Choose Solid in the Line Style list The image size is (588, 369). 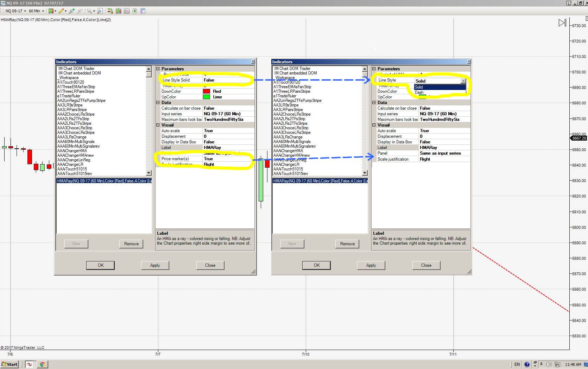440,87
